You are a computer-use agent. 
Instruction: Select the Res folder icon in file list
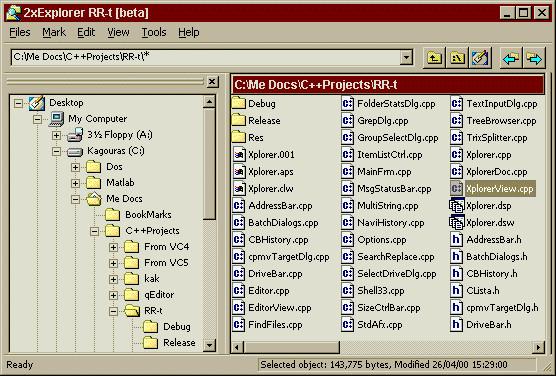point(239,137)
